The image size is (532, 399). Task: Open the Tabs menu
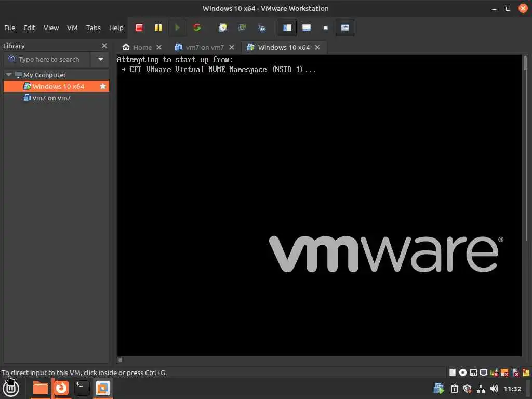(x=94, y=28)
